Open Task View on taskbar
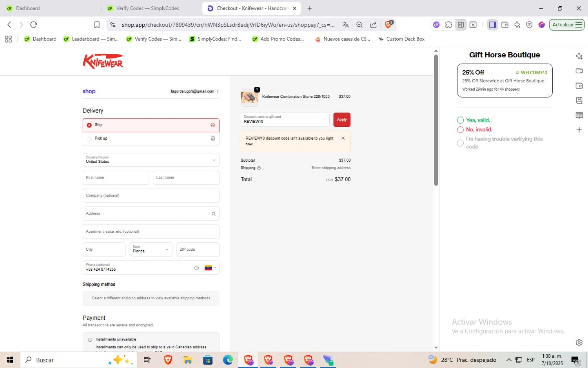588x368 pixels. click(147, 360)
